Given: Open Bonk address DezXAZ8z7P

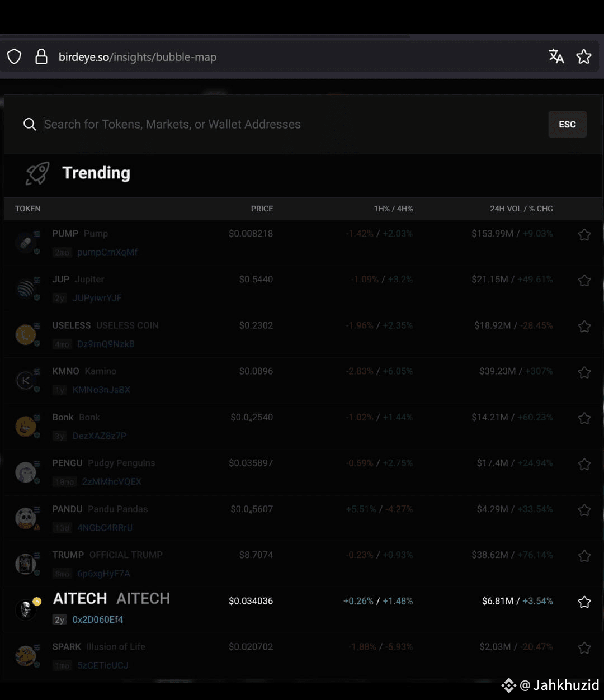Looking at the screenshot, I should (100, 436).
